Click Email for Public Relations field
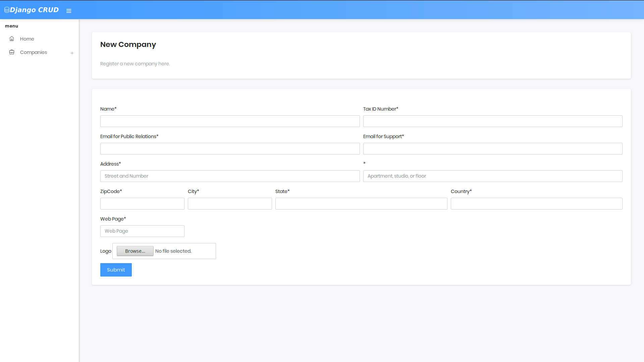 [230, 149]
